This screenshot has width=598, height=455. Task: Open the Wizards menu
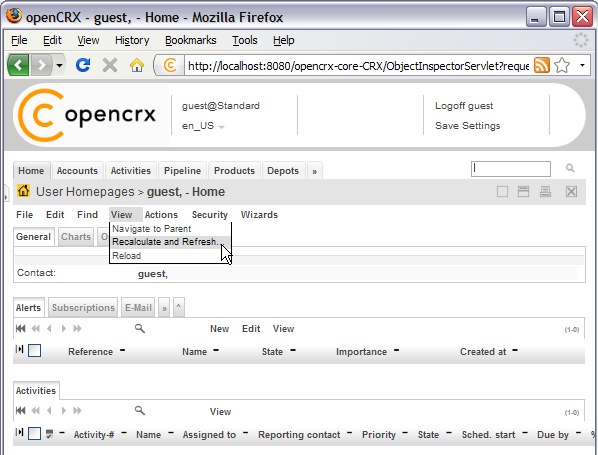(x=259, y=215)
